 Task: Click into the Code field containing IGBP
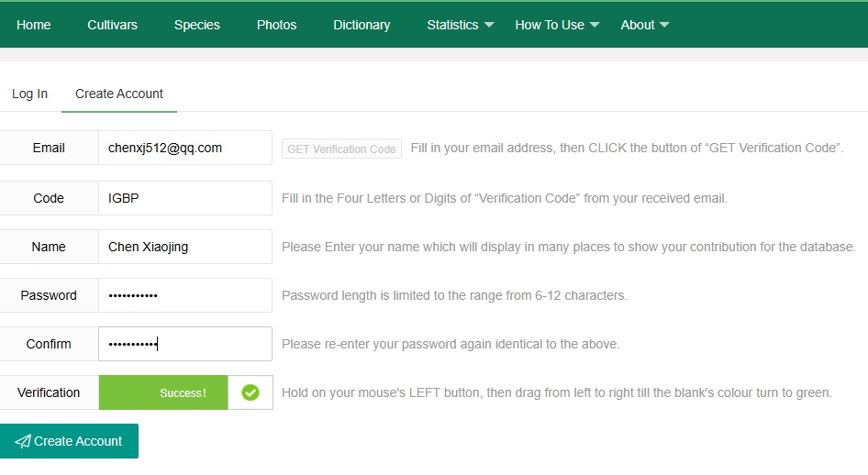pos(185,198)
